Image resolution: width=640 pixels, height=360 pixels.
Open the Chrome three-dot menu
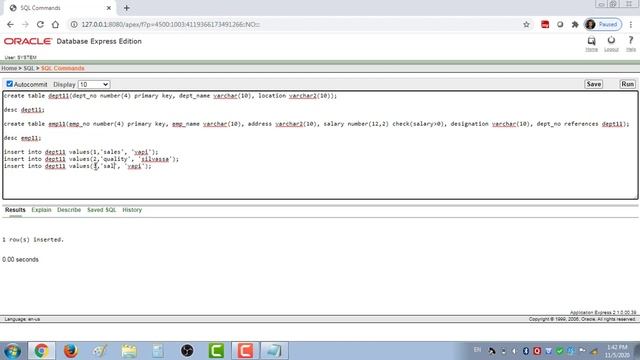tap(631, 24)
